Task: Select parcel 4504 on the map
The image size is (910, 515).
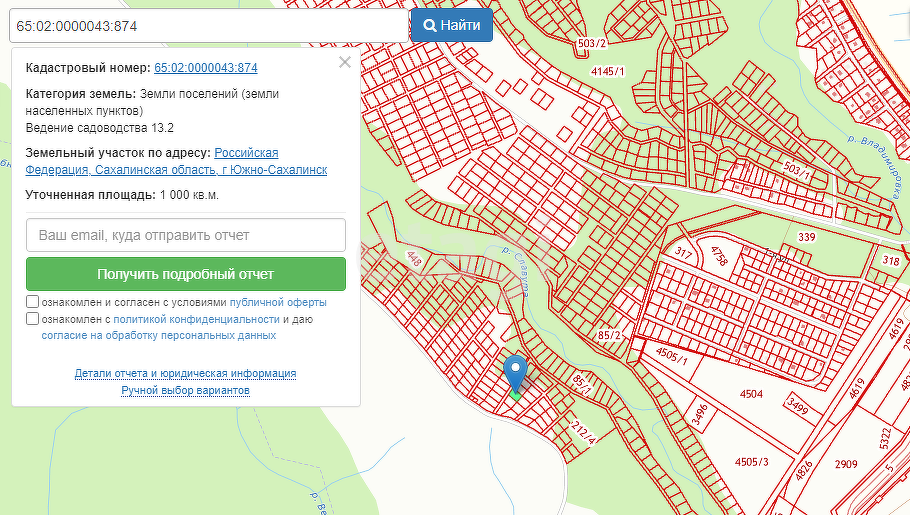Action: (x=750, y=394)
